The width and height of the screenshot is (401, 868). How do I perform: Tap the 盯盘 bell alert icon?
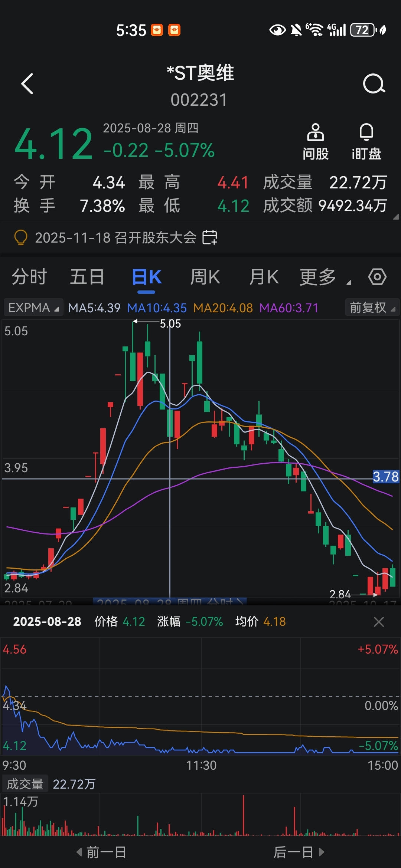pyautogui.click(x=366, y=142)
